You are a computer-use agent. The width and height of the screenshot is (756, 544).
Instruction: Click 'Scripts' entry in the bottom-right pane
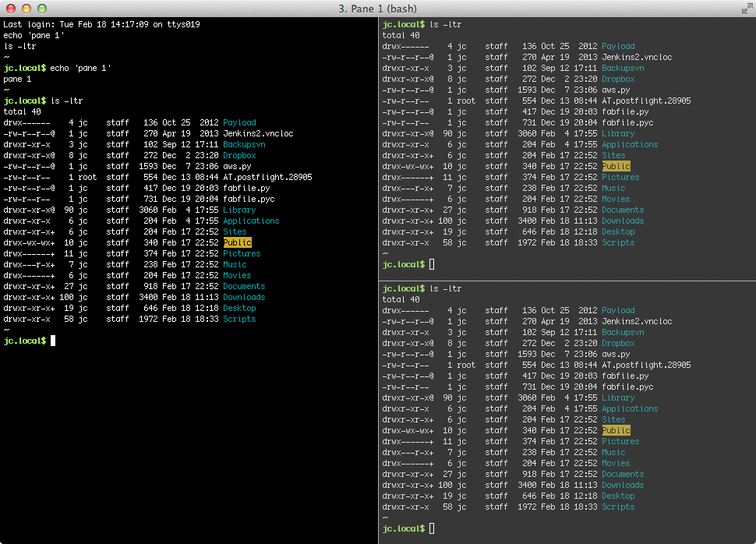[x=618, y=507]
